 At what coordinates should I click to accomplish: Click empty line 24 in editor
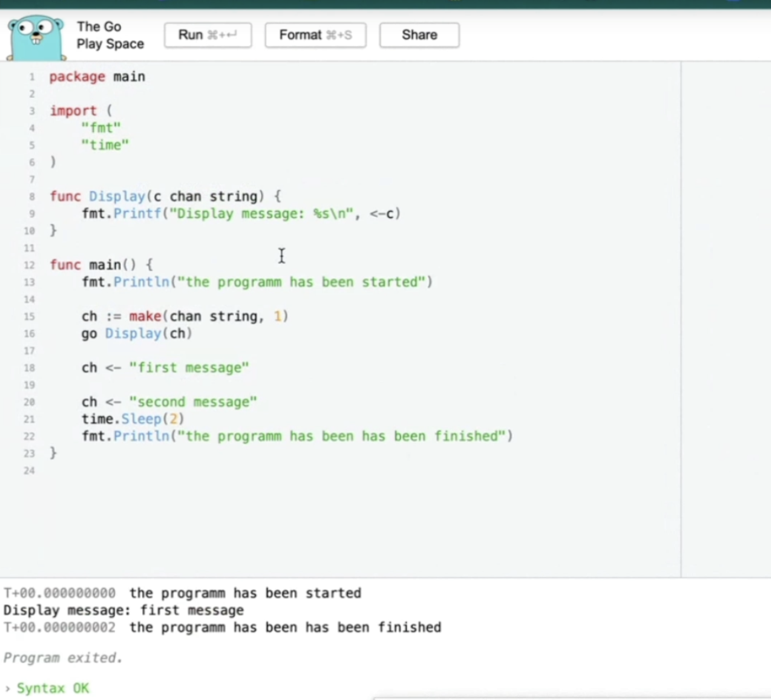(x=160, y=471)
